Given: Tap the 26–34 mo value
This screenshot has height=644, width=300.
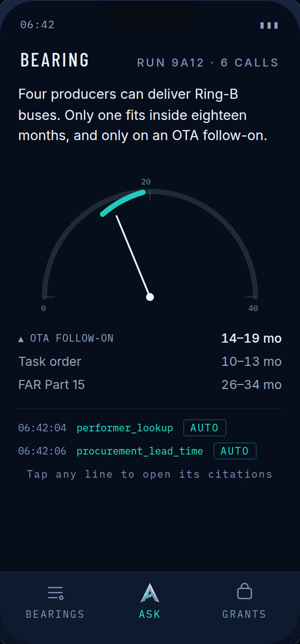Looking at the screenshot, I should pos(251,385).
